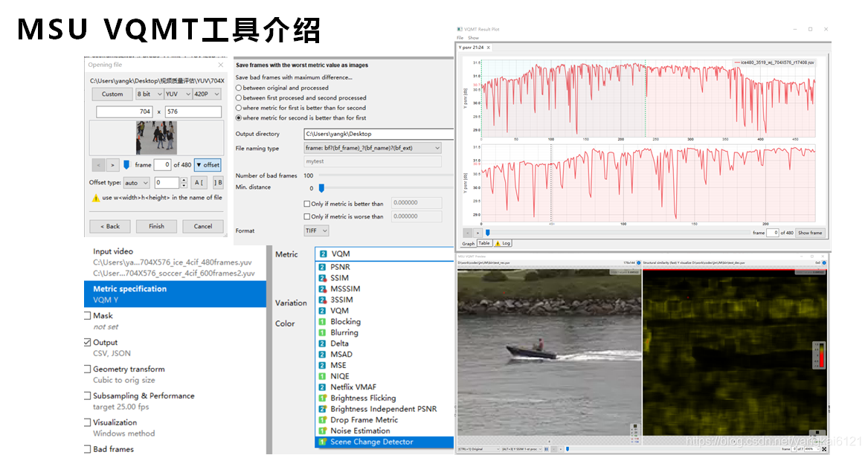The width and height of the screenshot is (868, 455).
Task: Click the Drop Frame Metric icon
Action: [322, 419]
